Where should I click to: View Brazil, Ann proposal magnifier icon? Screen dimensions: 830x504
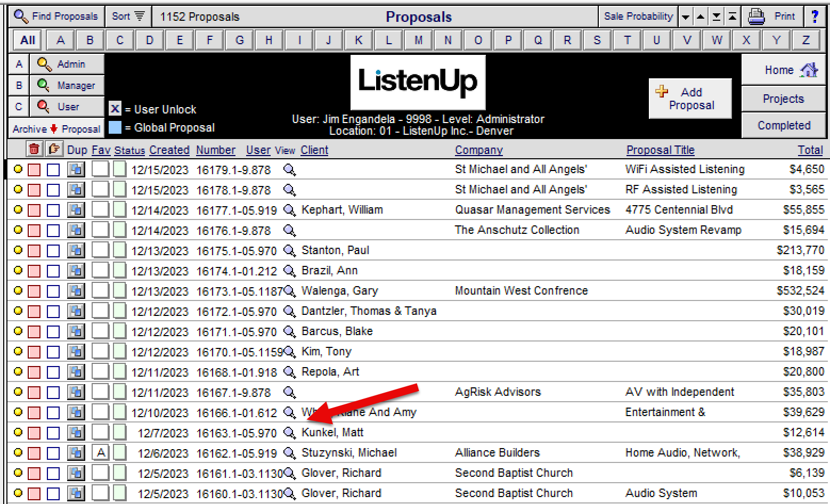pos(289,271)
